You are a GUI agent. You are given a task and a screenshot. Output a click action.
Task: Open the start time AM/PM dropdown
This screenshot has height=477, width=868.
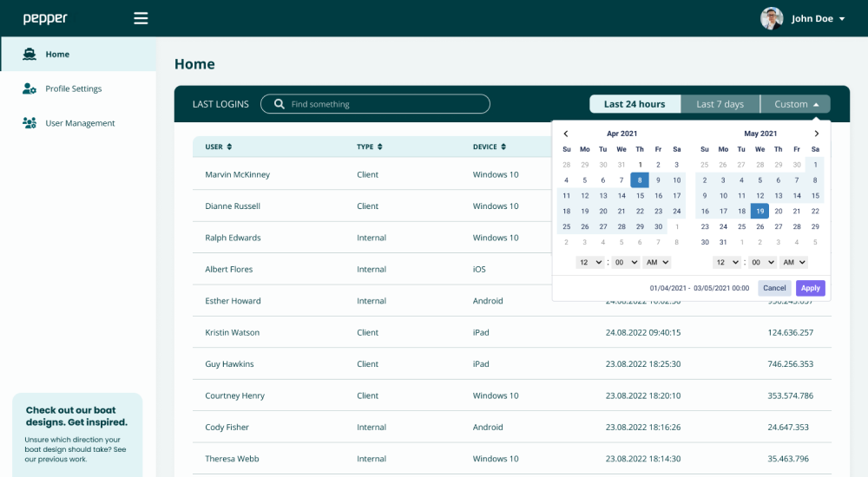(655, 262)
